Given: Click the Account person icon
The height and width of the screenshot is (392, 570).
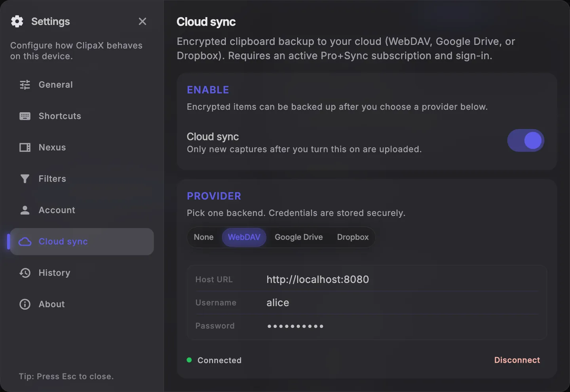Looking at the screenshot, I should (x=25, y=210).
